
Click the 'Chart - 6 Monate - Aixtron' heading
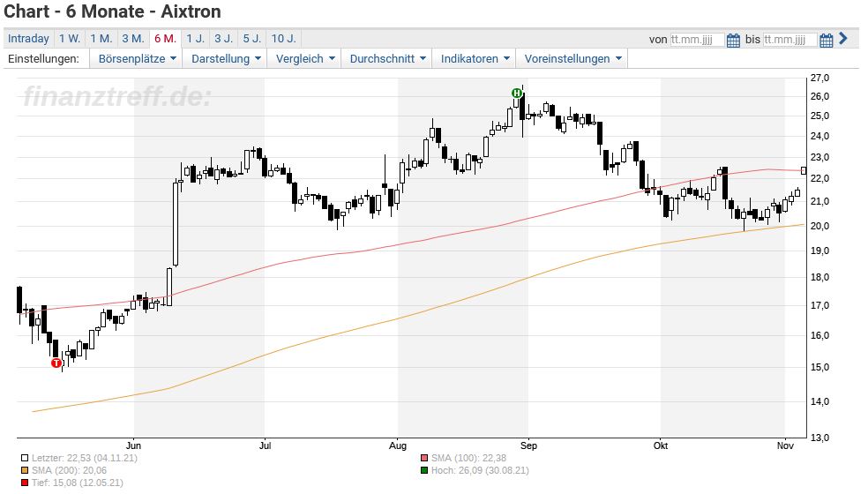click(112, 11)
